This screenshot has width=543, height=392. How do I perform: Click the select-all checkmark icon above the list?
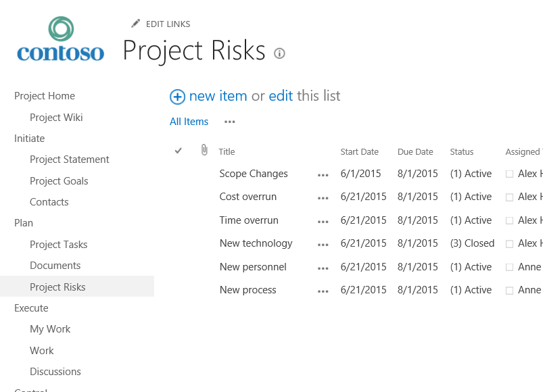(179, 151)
